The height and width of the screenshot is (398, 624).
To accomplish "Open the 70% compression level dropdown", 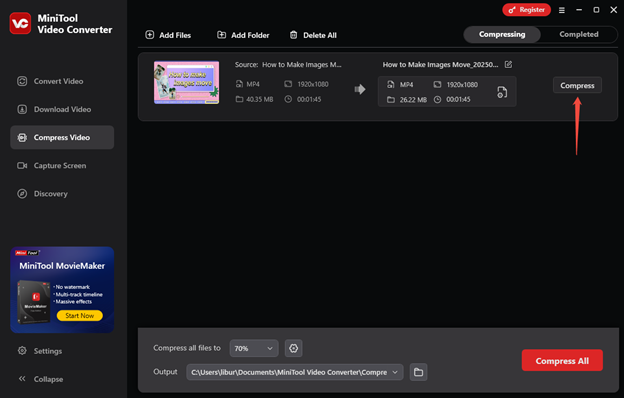I will pyautogui.click(x=254, y=348).
